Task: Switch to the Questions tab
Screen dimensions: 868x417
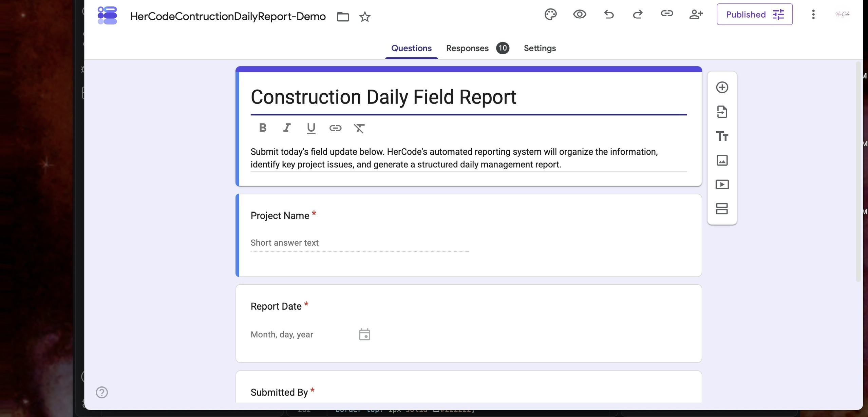Action: point(411,48)
